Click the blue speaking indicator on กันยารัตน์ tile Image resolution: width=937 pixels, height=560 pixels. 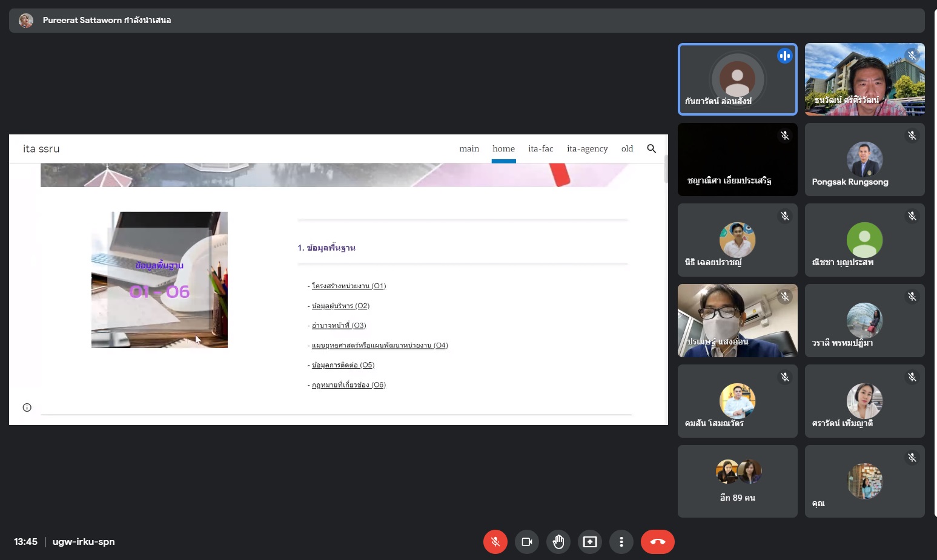click(784, 56)
